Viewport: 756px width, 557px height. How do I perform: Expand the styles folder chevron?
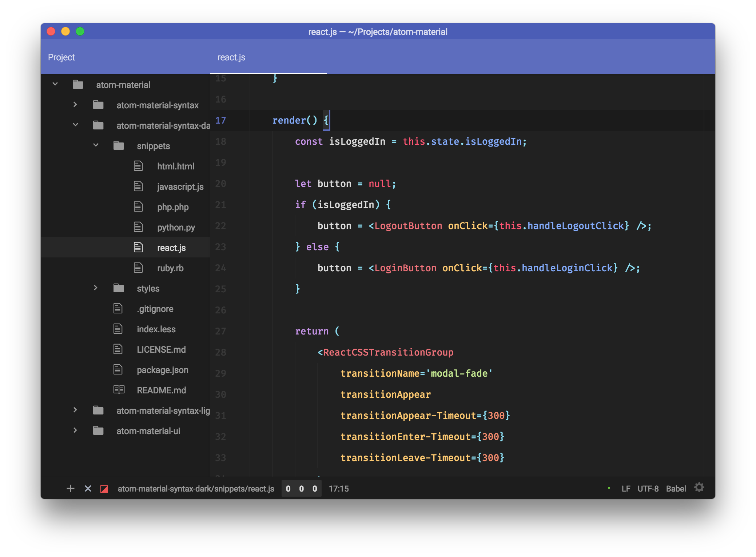[95, 288]
